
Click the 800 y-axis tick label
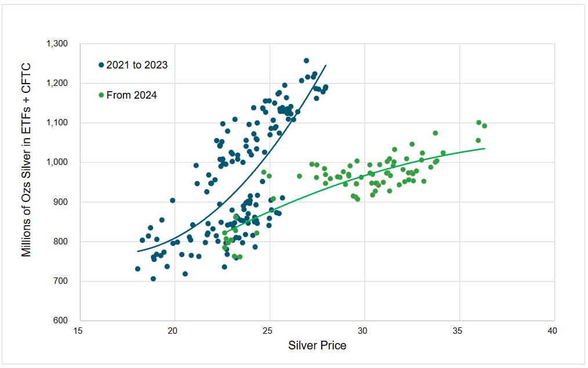61,241
